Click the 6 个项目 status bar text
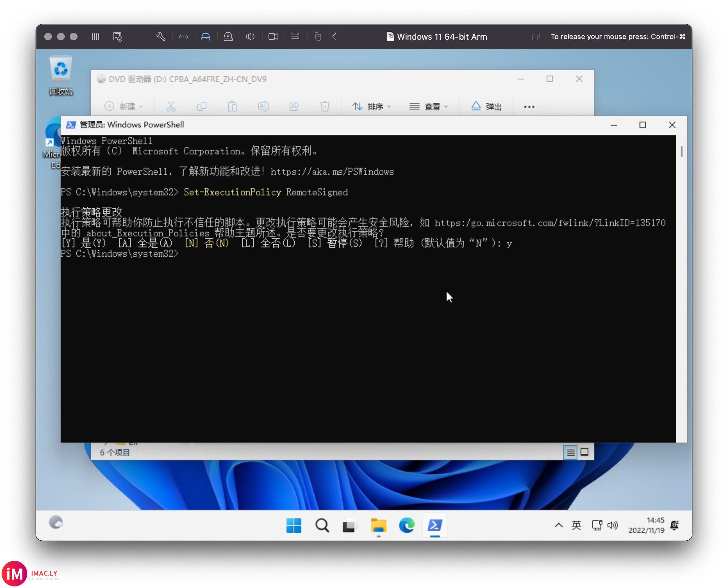 [x=115, y=453]
